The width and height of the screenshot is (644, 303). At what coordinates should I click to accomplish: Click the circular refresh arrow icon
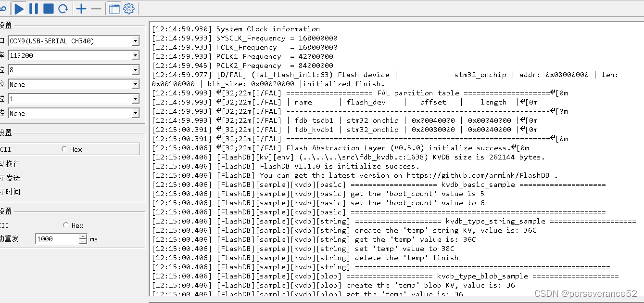coord(63,8)
